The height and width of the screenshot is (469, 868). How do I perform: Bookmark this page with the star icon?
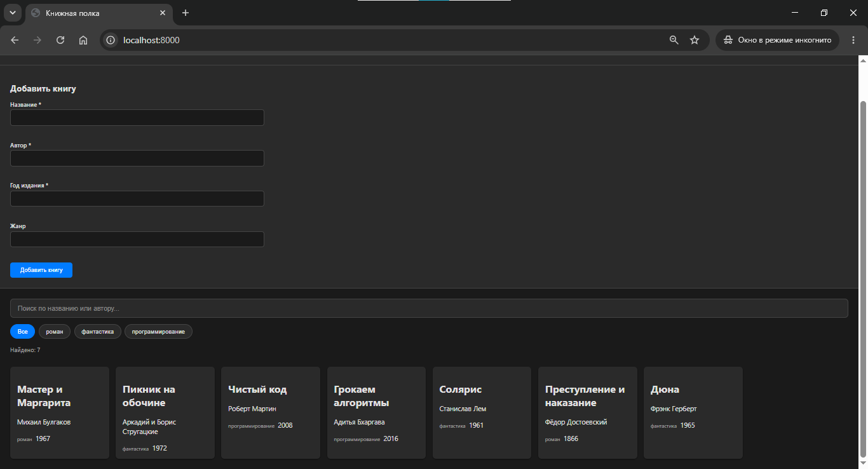coord(695,40)
